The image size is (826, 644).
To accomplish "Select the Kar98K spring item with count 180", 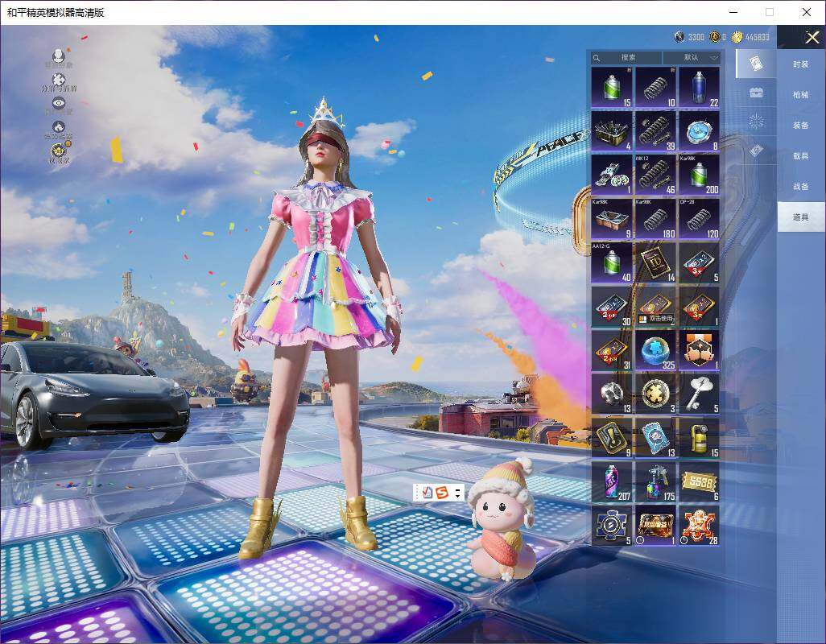I will pyautogui.click(x=655, y=219).
